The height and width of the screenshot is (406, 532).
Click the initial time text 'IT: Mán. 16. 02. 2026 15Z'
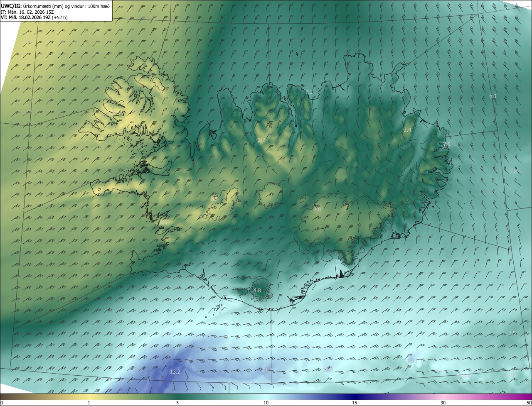(27, 12)
